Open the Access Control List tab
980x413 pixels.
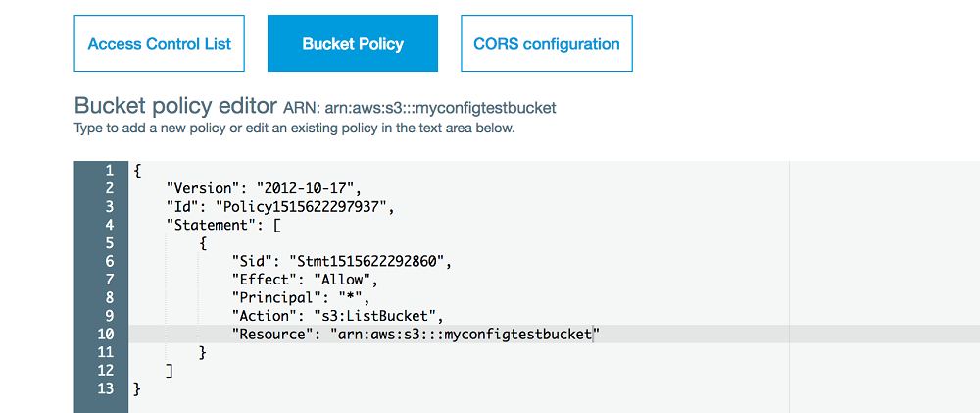(x=159, y=44)
